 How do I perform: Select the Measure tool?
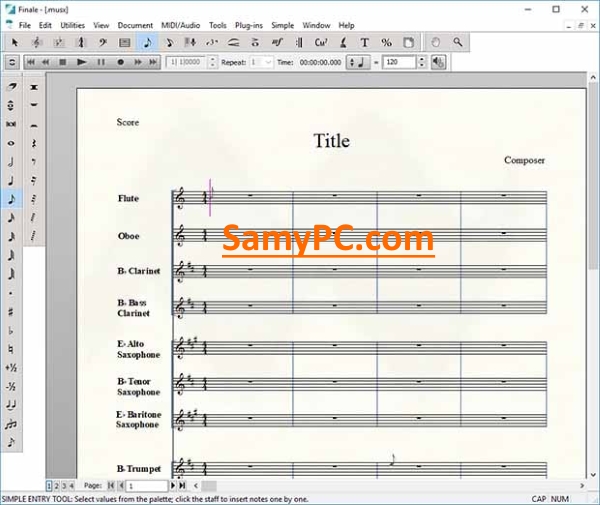tap(125, 42)
